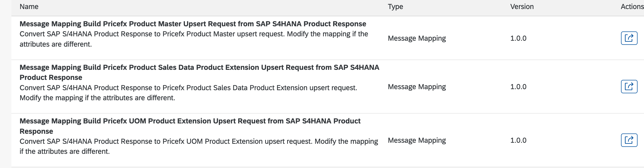Click Message Mapping type in third row
Viewport: 644px width, 168px height.
coord(417,140)
